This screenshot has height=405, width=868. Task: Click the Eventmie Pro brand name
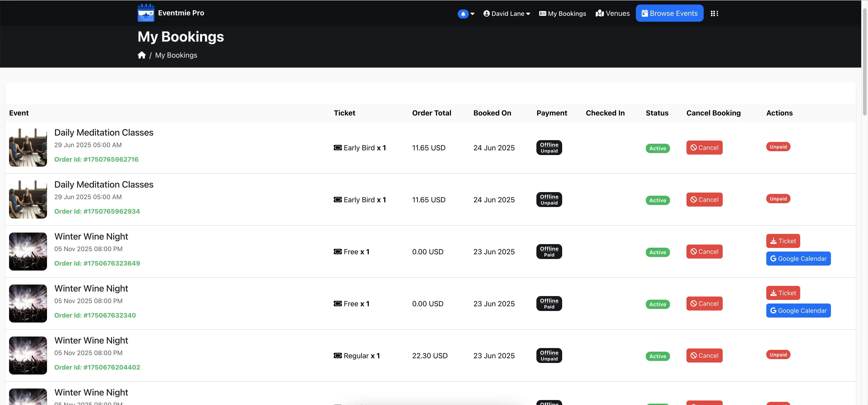pos(181,13)
